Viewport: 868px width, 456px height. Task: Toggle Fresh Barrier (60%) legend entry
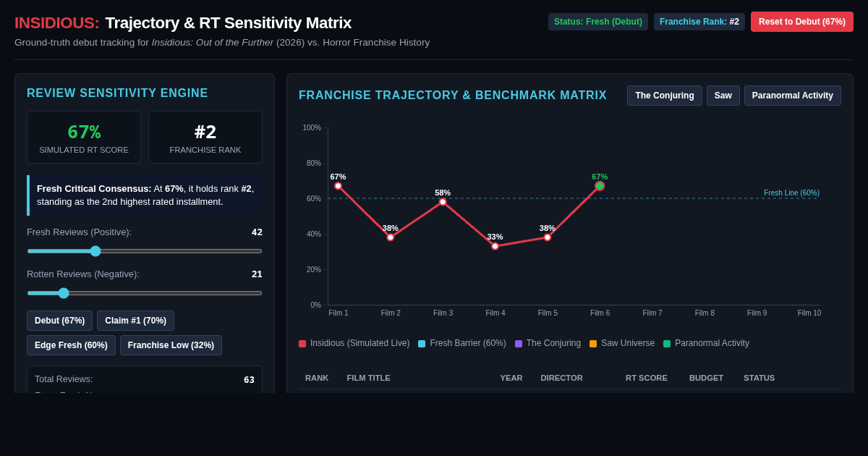(x=461, y=343)
